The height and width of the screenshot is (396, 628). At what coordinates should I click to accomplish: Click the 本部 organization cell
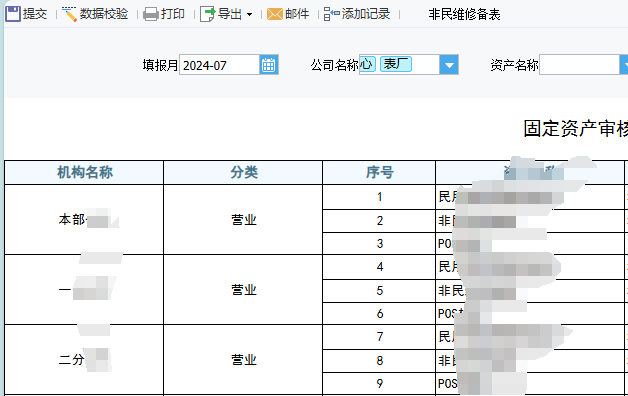click(x=84, y=219)
